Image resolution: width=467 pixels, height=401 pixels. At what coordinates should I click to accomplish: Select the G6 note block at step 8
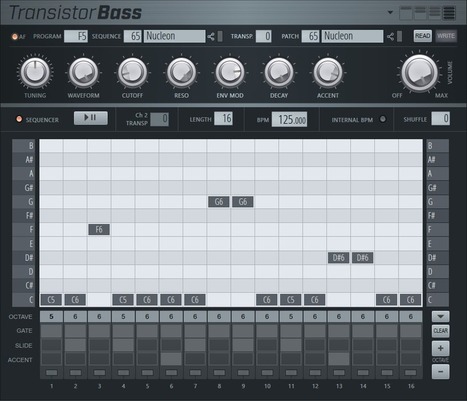coord(219,202)
